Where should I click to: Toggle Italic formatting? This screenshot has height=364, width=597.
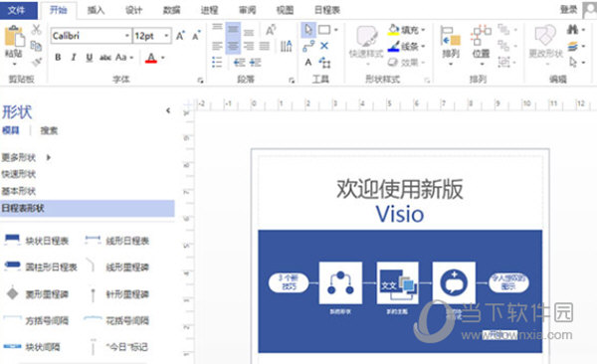click(74, 58)
